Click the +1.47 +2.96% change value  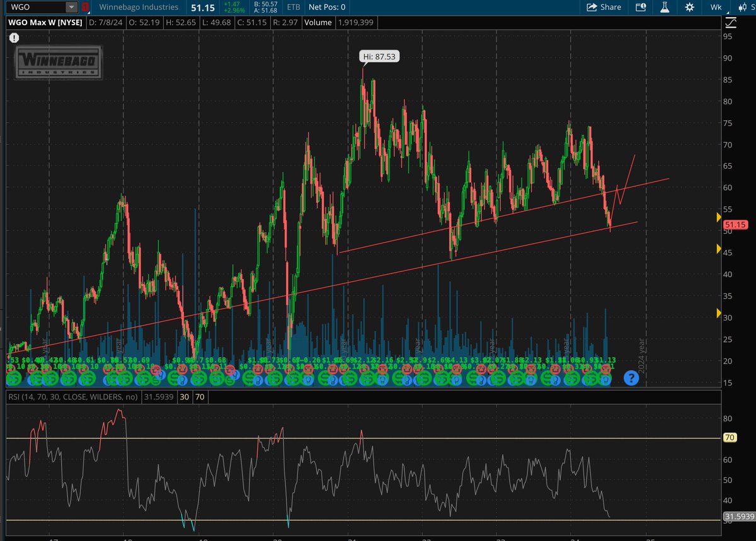tap(234, 8)
